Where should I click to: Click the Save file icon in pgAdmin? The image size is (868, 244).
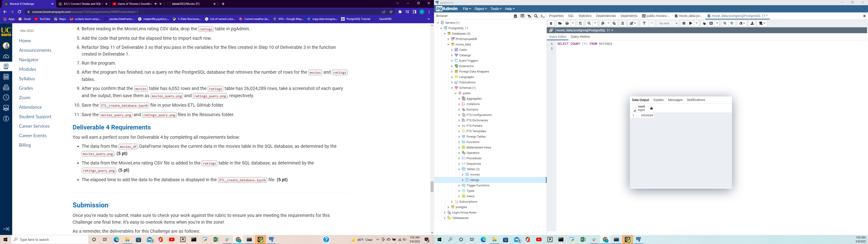[567, 23]
